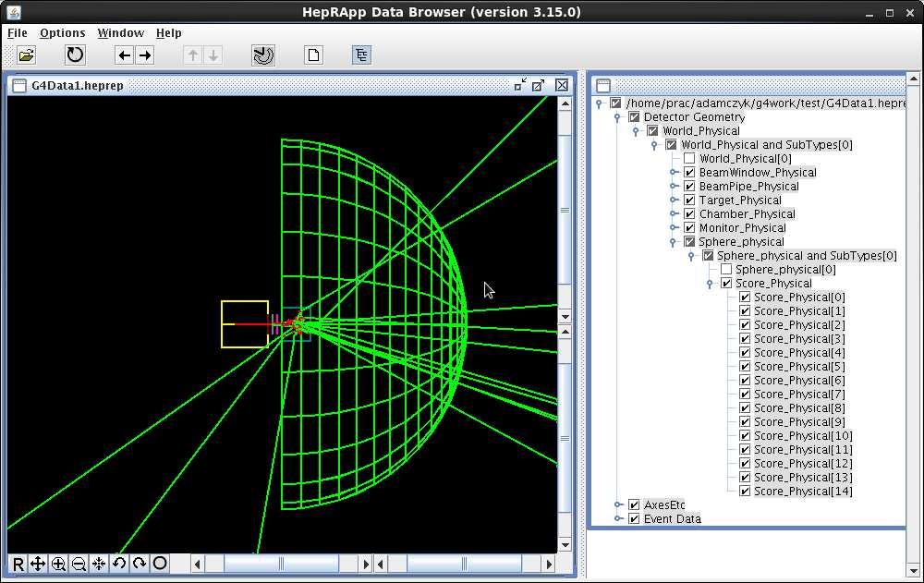Click the upper vertical slider up arrow
This screenshot has width=924, height=583.
565,104
